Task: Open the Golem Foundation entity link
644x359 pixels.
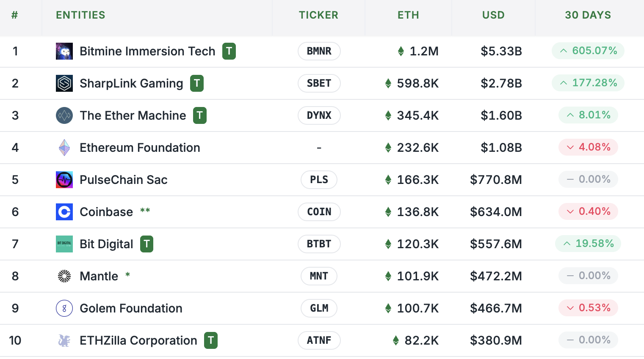Action: coord(131,308)
